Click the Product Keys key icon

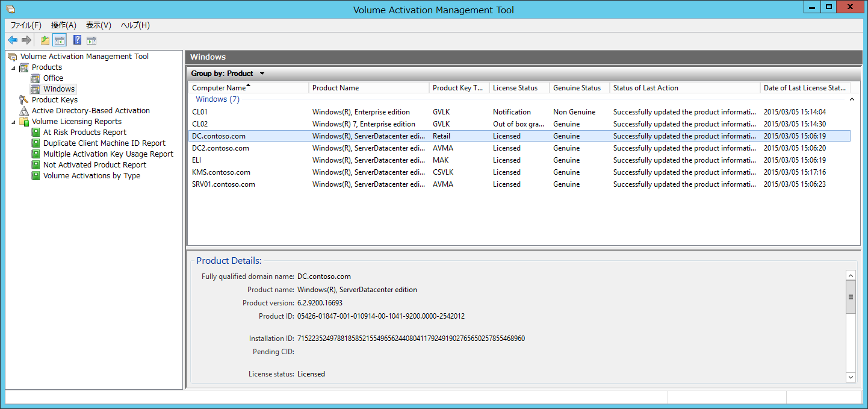tap(24, 100)
